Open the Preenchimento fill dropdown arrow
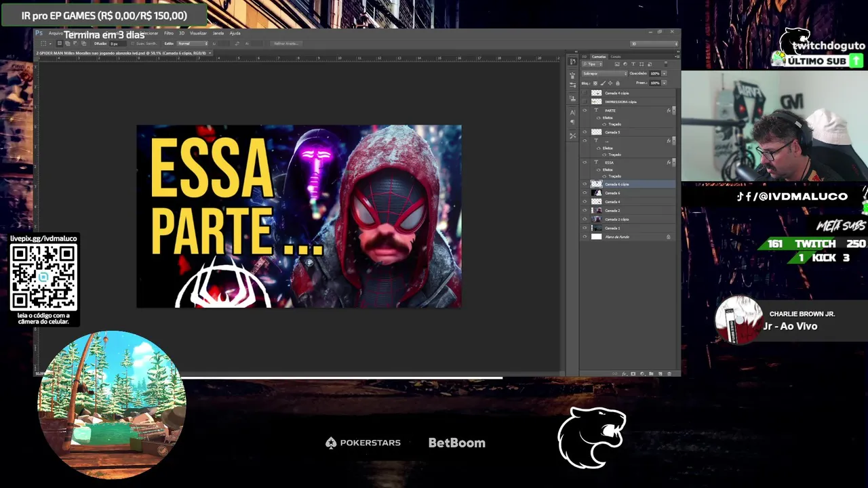The image size is (868, 488). point(664,83)
